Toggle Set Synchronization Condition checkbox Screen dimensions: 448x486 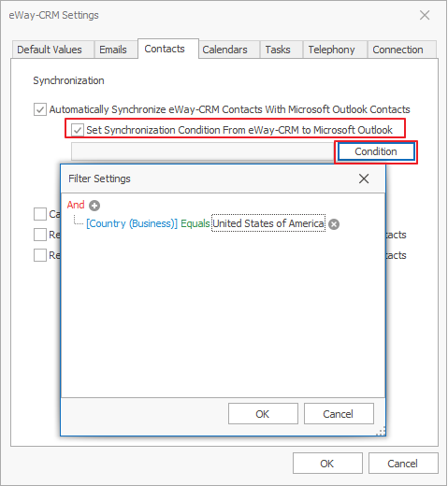point(78,130)
